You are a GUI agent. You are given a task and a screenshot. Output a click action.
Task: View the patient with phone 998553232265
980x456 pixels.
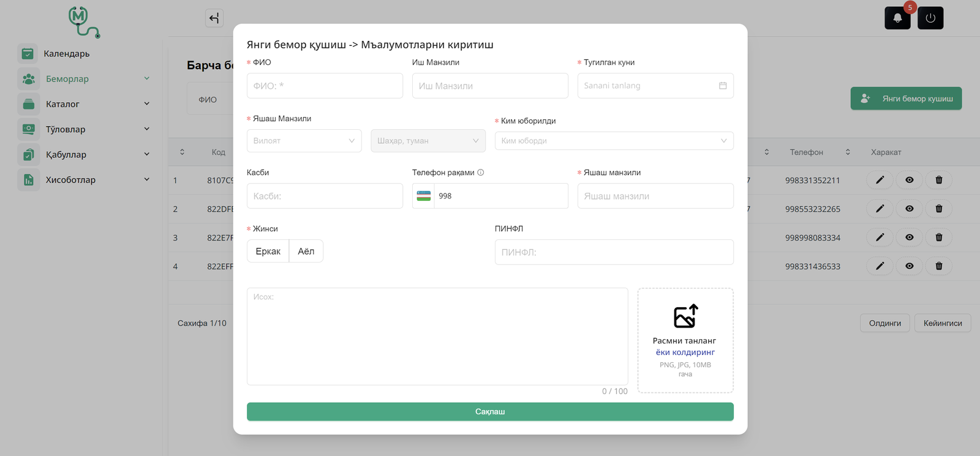pyautogui.click(x=910, y=209)
